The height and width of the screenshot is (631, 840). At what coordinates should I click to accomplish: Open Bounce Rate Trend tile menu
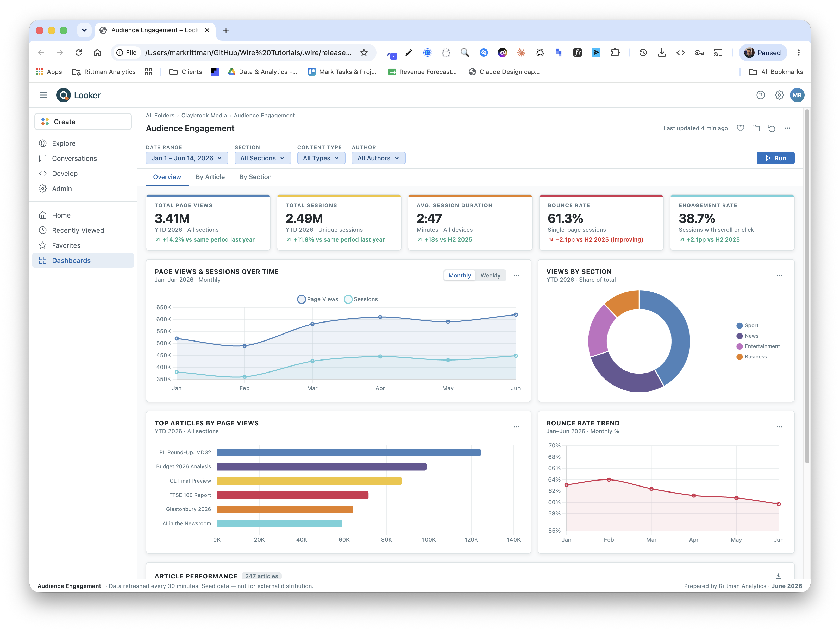[x=779, y=427]
